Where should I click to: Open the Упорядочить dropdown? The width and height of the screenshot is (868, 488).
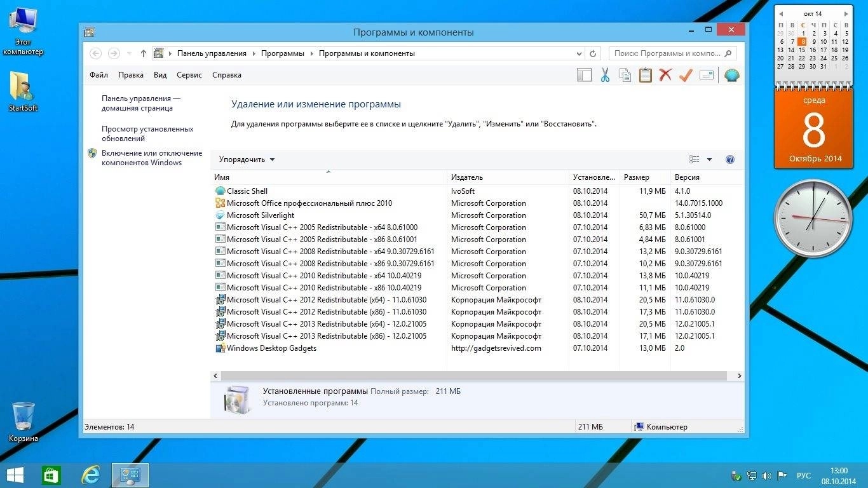[x=247, y=159]
